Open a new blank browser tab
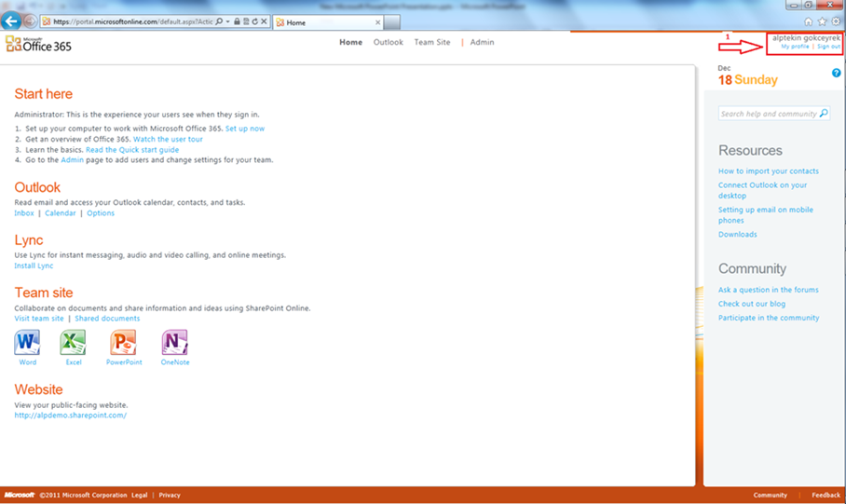 point(391,22)
